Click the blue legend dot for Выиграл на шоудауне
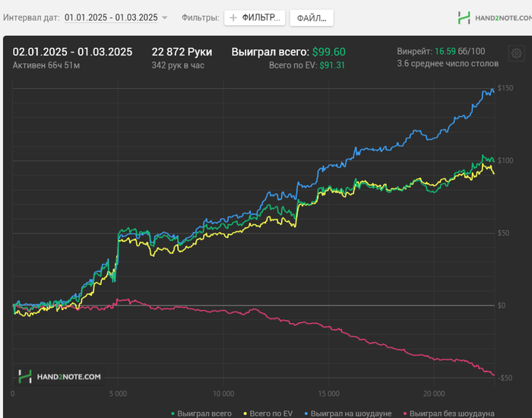532x418 pixels. [x=306, y=414]
